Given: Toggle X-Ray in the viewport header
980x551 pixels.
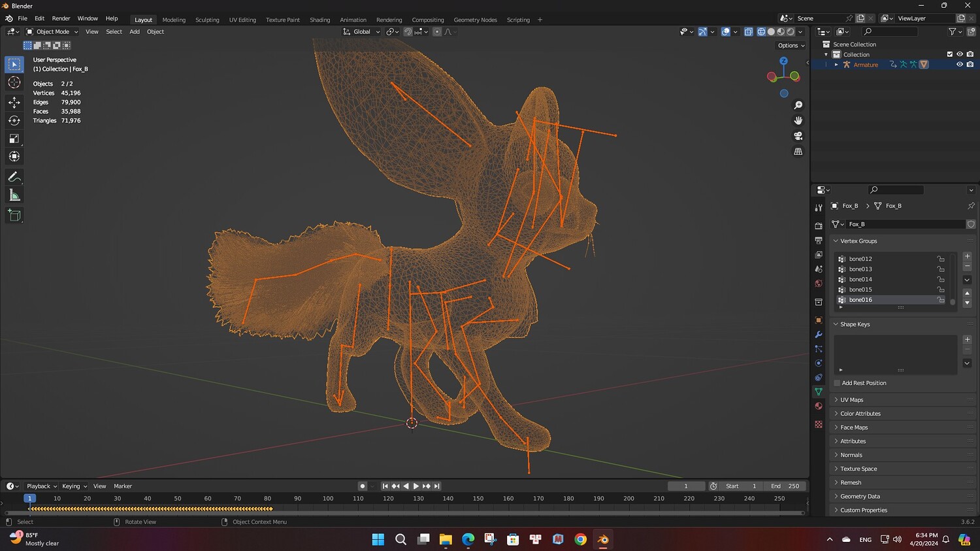Looking at the screenshot, I should click(x=748, y=31).
